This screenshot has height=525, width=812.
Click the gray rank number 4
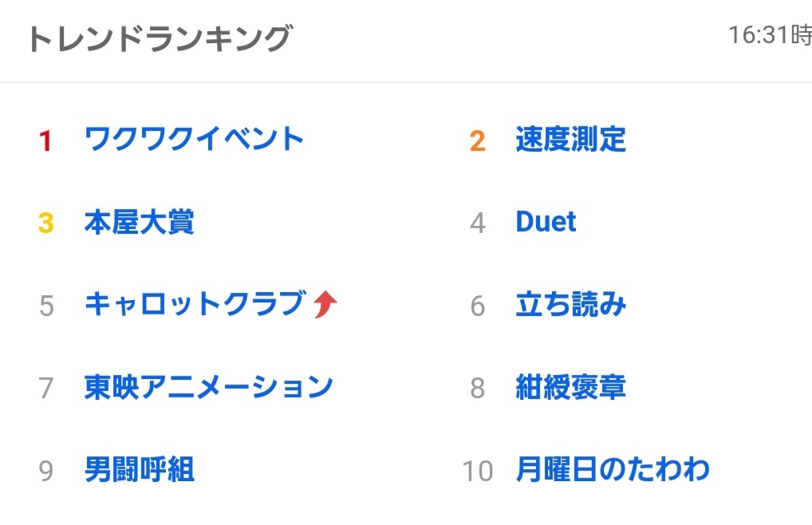pos(478,223)
